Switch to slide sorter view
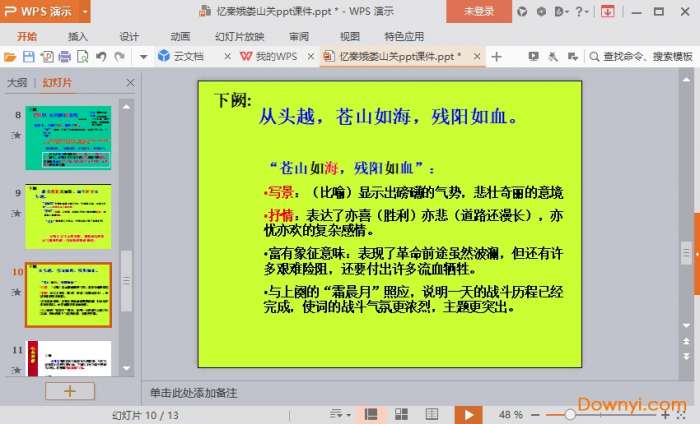The image size is (700, 424). tap(401, 415)
